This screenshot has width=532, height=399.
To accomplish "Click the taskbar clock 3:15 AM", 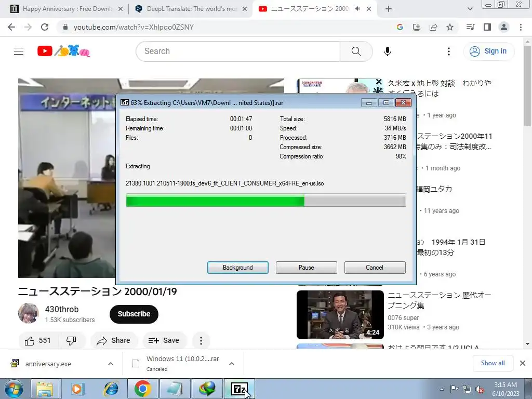I will point(506,389).
